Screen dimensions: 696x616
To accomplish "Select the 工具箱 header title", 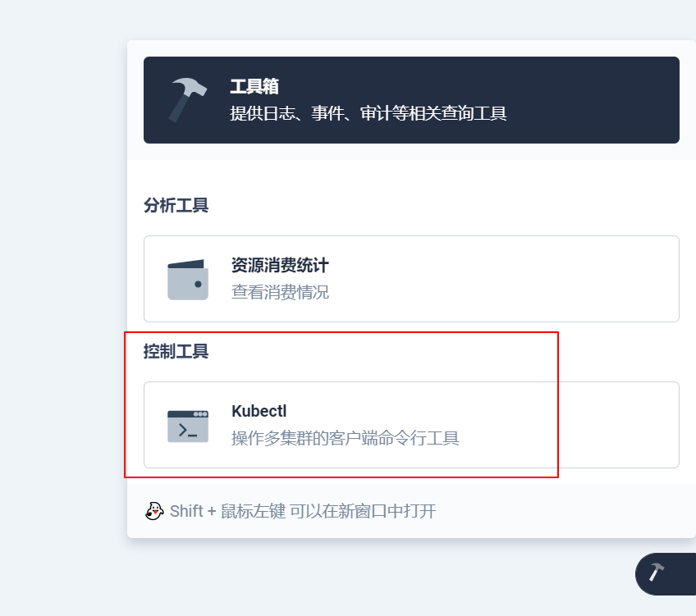I will click(255, 87).
